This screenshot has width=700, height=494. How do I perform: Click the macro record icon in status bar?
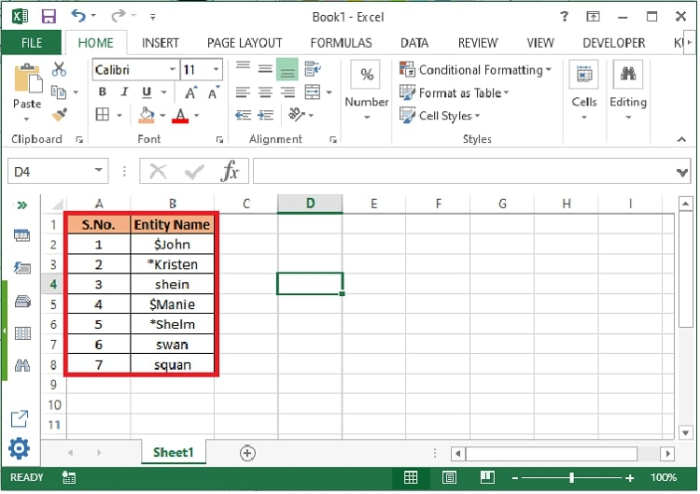[69, 477]
